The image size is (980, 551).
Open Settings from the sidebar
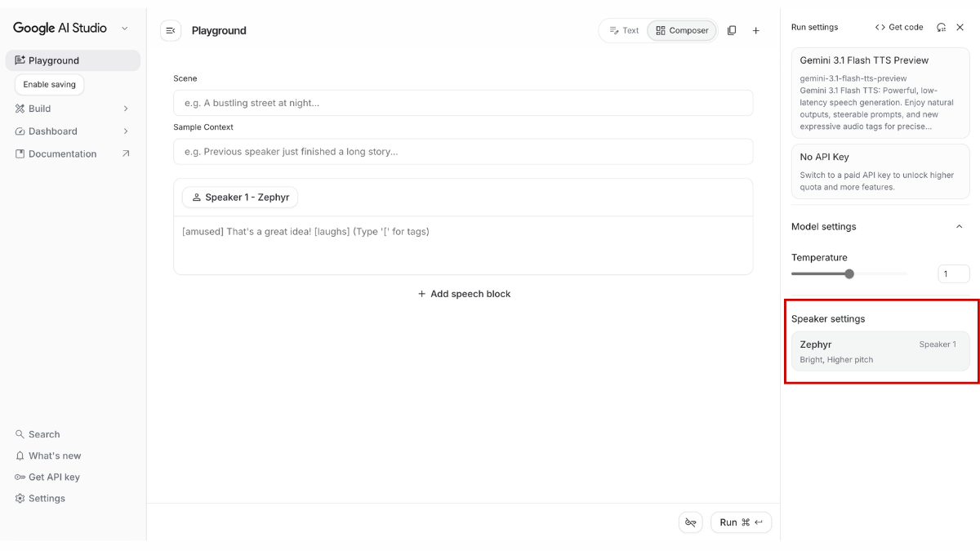pos(47,498)
